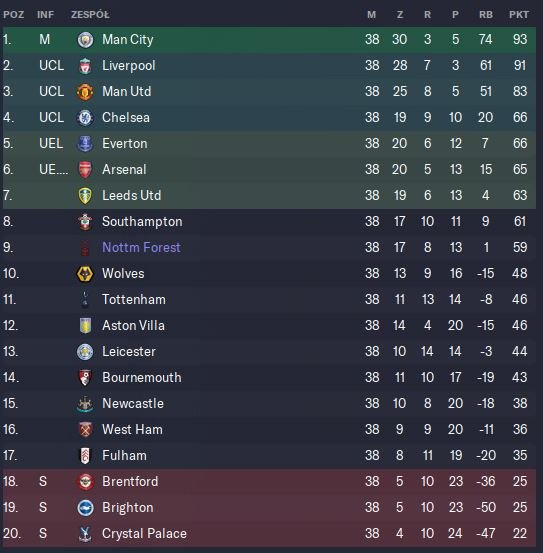
Task: Click the Wolves club badge
Action: [x=85, y=274]
